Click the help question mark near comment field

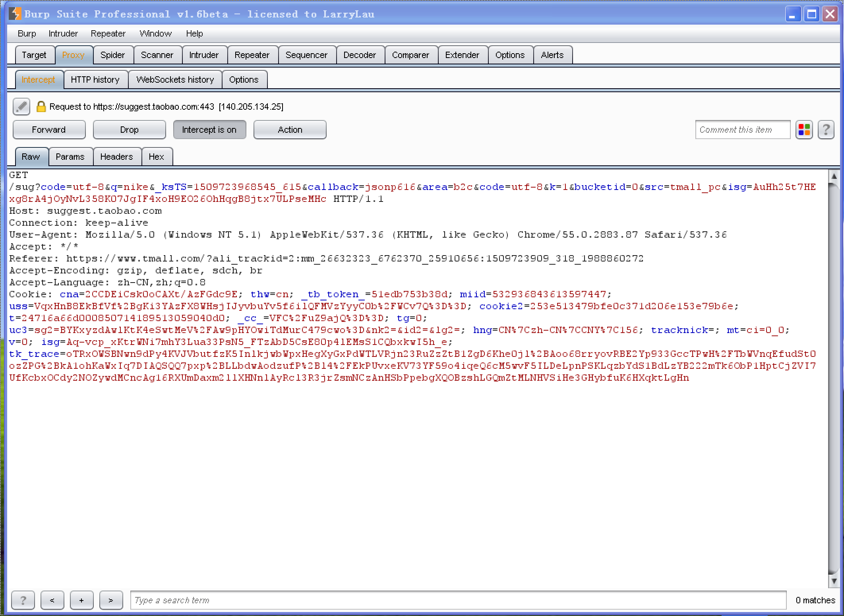pos(826,130)
